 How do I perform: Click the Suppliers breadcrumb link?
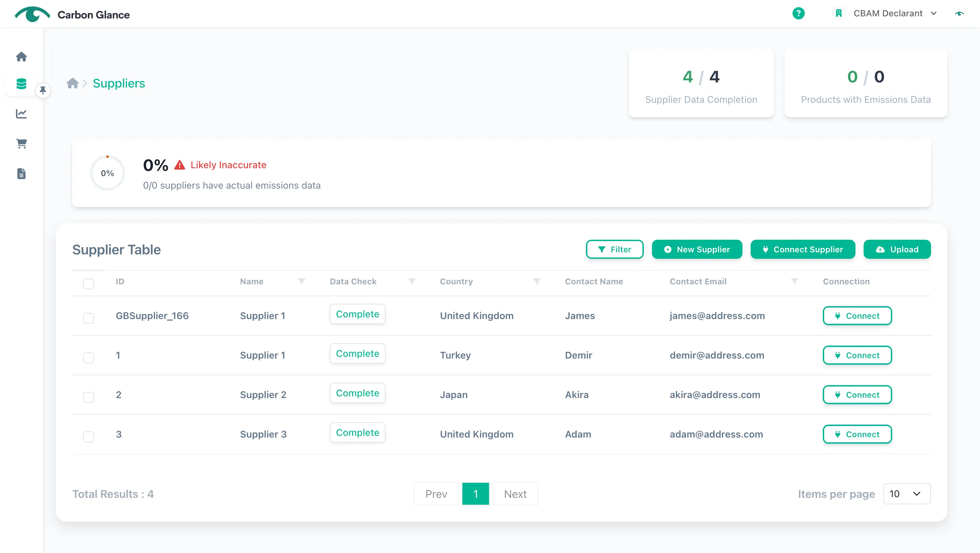tap(119, 83)
